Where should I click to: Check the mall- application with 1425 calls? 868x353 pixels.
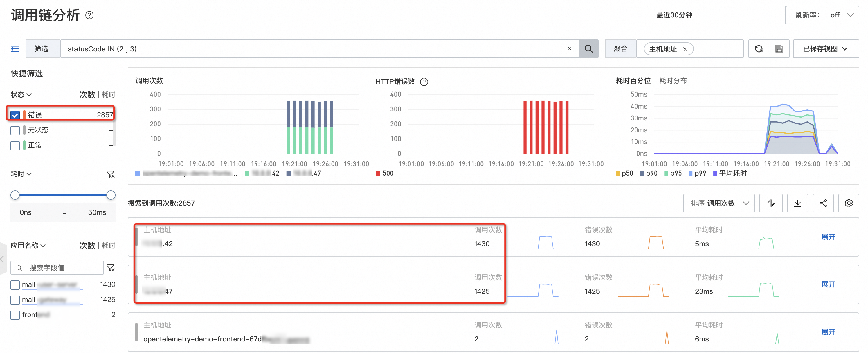(15, 300)
